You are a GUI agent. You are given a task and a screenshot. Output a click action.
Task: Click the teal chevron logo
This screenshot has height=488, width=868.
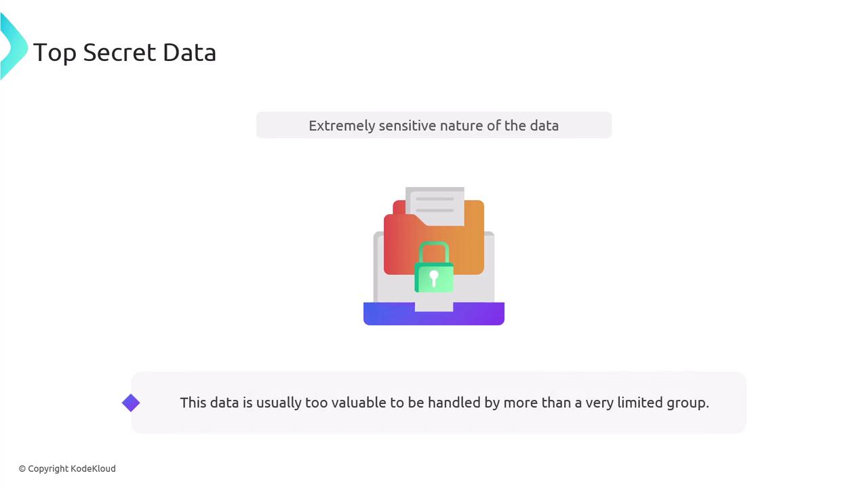(14, 47)
